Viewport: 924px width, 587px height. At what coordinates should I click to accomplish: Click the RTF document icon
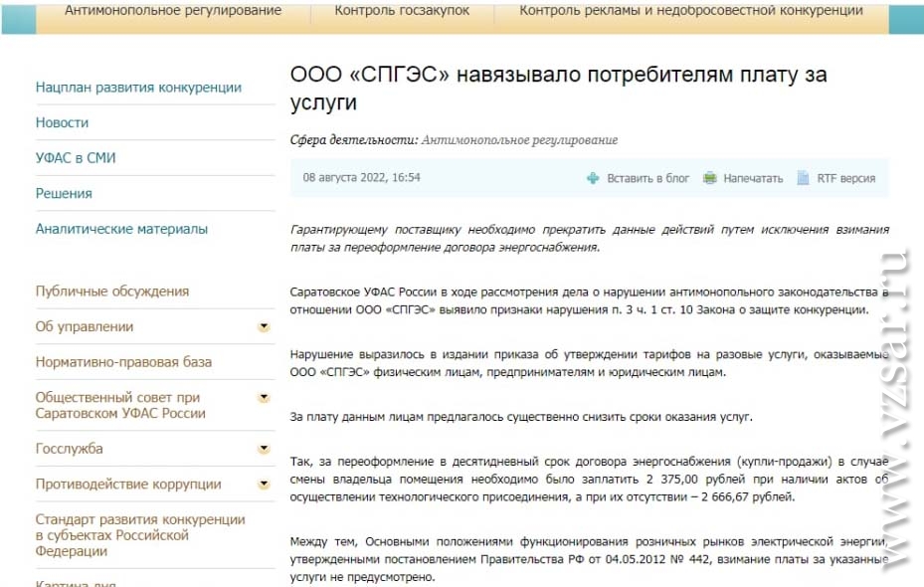point(803,178)
